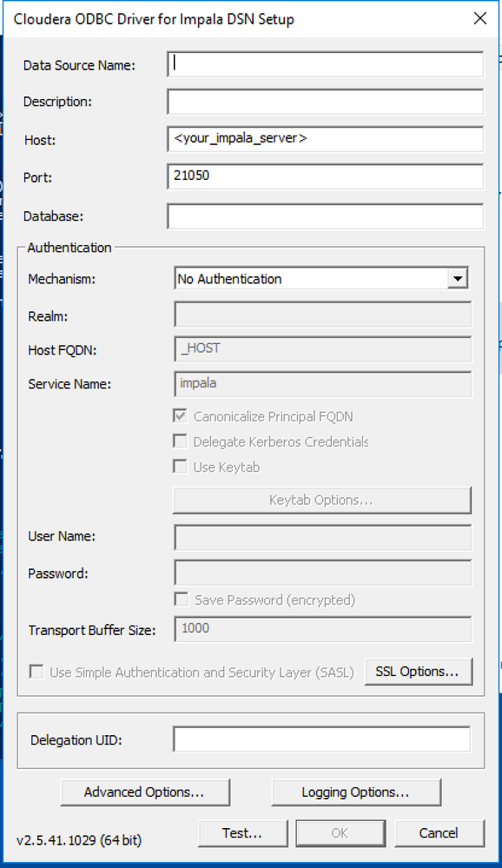Open Logging Options
This screenshot has width=502, height=868.
tap(356, 792)
